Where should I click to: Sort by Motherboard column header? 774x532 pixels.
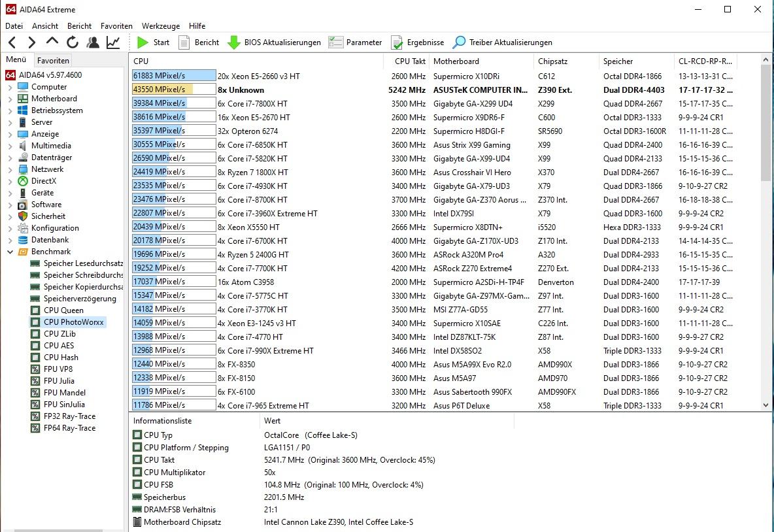[x=481, y=61]
